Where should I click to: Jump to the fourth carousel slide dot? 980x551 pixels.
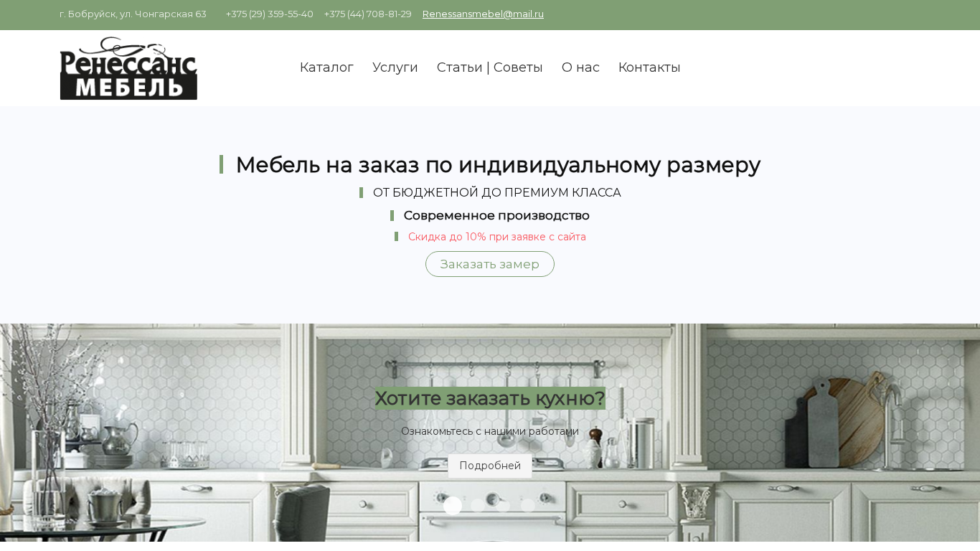528,505
